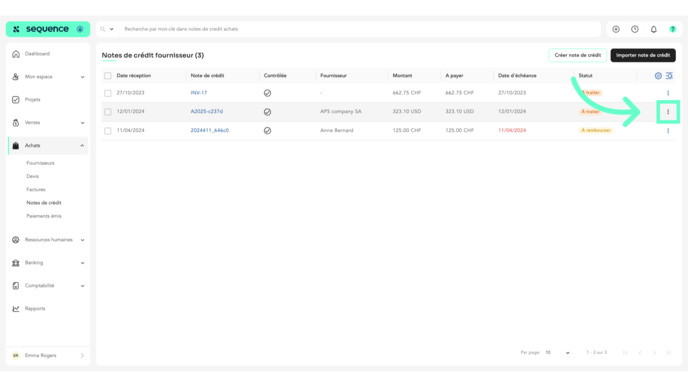Open three-dot menu for A2025-c237d row
Viewport: 688px width, 387px height.
pos(668,112)
